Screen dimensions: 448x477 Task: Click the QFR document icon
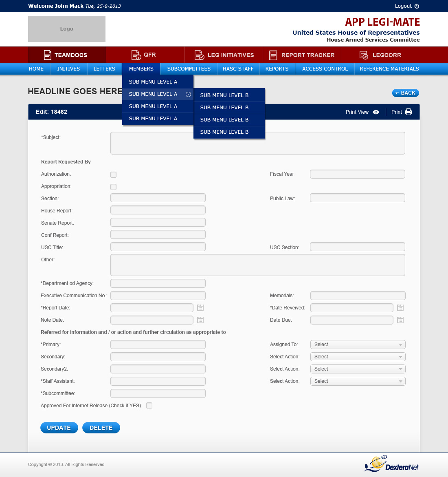[136, 55]
